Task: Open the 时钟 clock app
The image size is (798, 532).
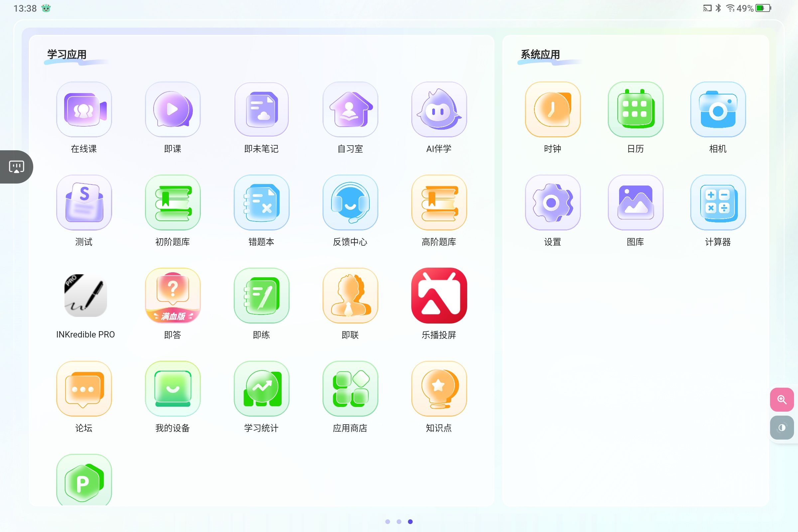Action: point(553,109)
